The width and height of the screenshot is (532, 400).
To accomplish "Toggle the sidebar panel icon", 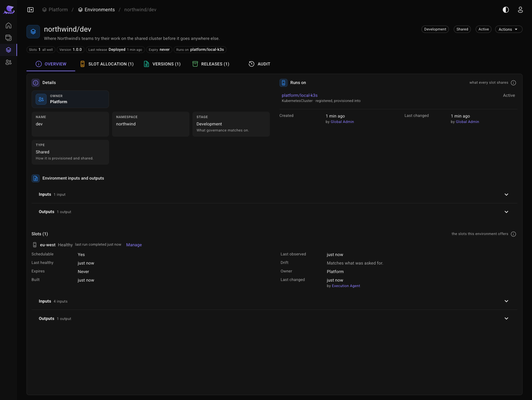I will tap(30, 10).
